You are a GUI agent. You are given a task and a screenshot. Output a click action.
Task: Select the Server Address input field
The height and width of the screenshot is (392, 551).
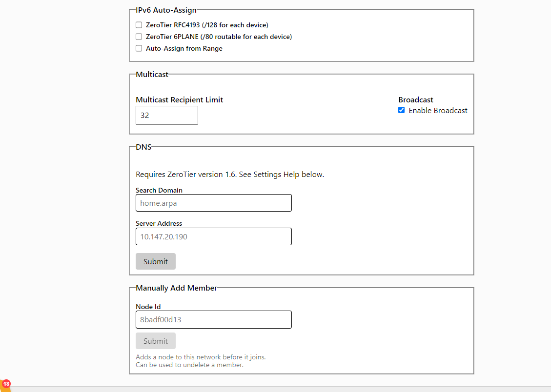214,236
